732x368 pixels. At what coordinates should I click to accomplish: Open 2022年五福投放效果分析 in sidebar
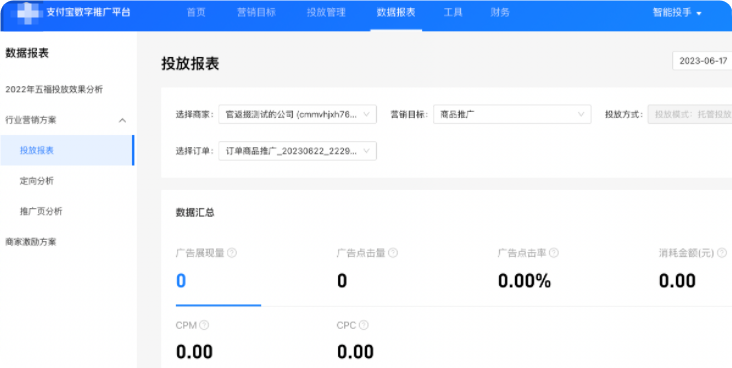54,89
